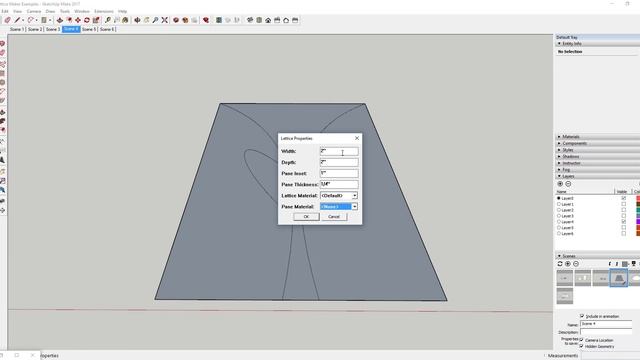Toggle Include in animation checkbox

pos(582,316)
